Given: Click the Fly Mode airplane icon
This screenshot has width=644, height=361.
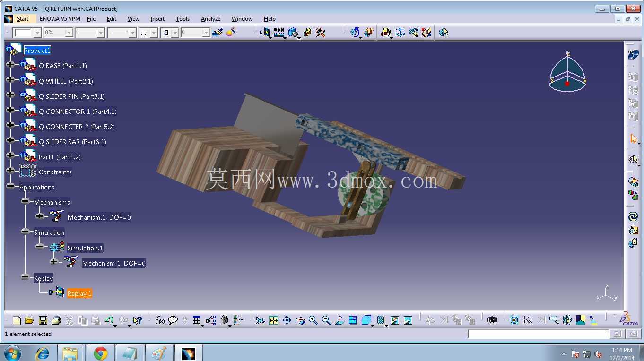Looking at the screenshot, I should click(x=260, y=320).
